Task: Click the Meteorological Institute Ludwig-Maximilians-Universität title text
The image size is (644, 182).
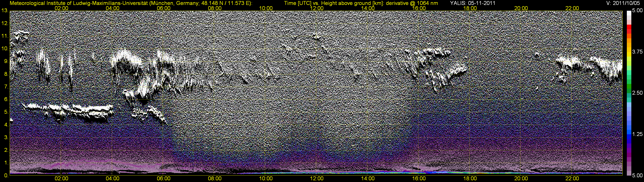Action: (131, 3)
